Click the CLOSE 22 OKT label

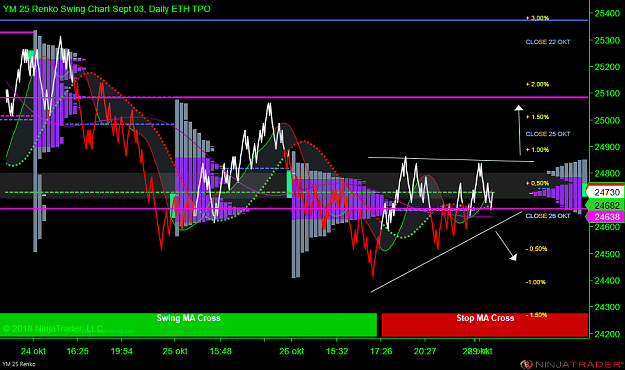point(548,42)
